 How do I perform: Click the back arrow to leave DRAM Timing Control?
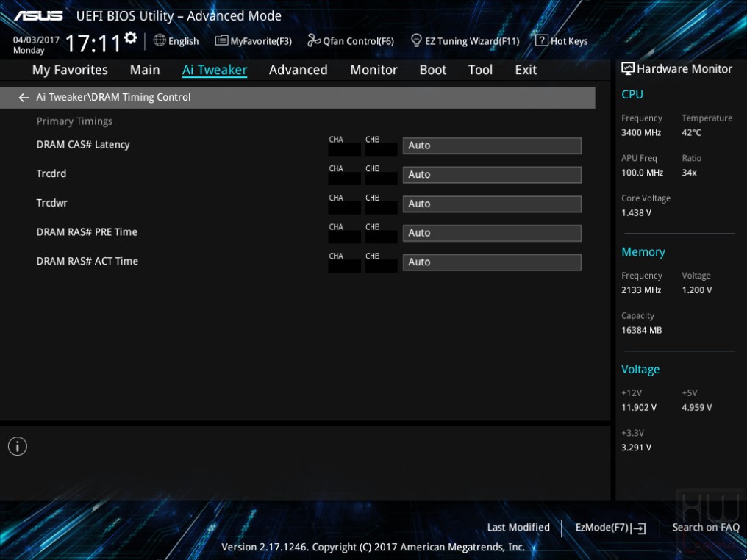[24, 98]
